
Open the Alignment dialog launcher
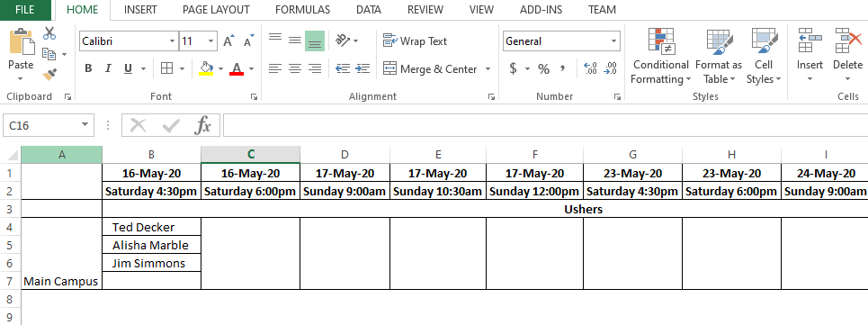(491, 97)
